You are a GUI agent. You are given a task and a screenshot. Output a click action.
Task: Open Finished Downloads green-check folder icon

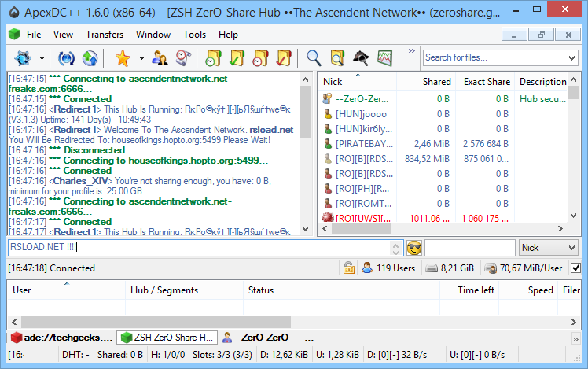[237, 58]
